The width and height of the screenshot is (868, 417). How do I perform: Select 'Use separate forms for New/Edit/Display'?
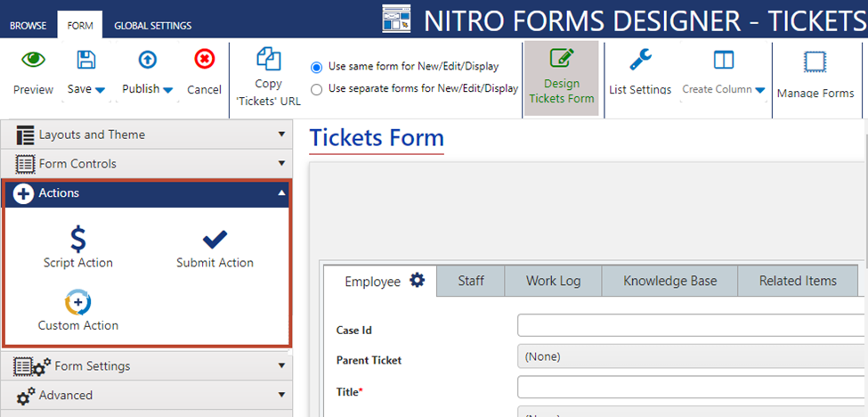(317, 90)
